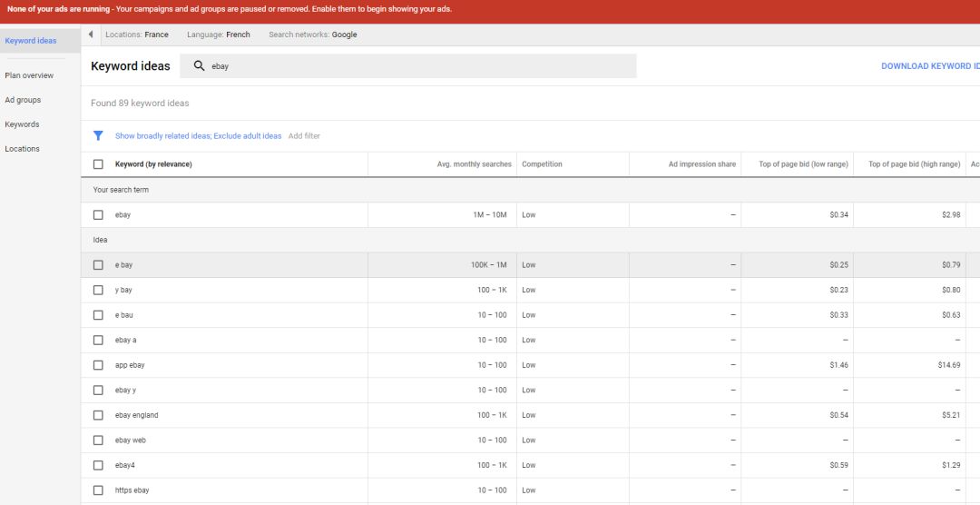
Task: Check the box for 'ebay' search term
Action: click(x=98, y=215)
